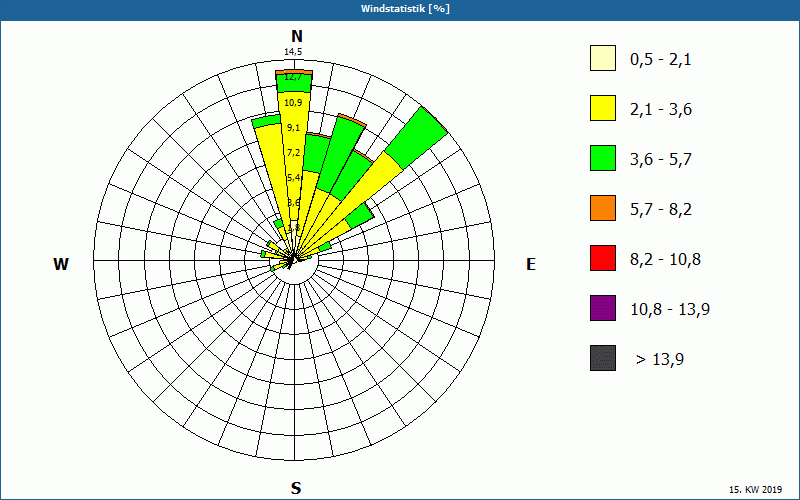800x500 pixels.
Task: Click the 10,9 scale value
Action: pos(293,103)
